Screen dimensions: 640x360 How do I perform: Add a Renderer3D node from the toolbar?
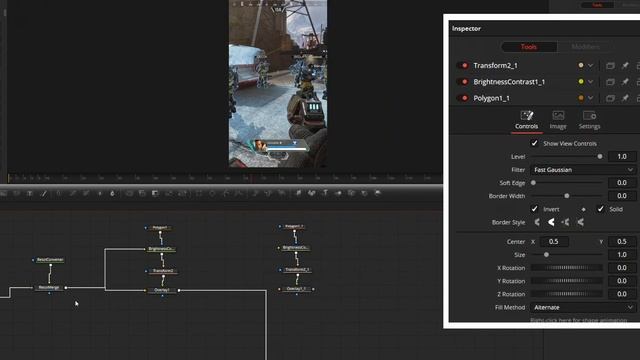[x=378, y=193]
